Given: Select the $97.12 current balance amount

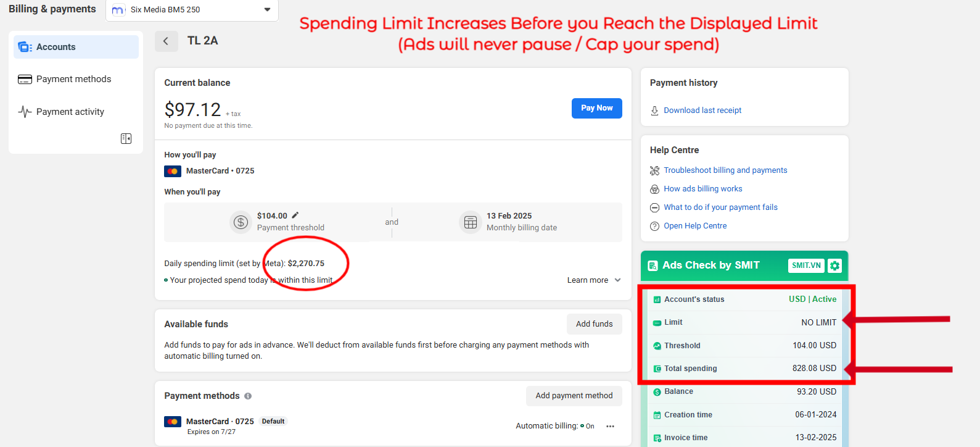Looking at the screenshot, I should [x=192, y=110].
